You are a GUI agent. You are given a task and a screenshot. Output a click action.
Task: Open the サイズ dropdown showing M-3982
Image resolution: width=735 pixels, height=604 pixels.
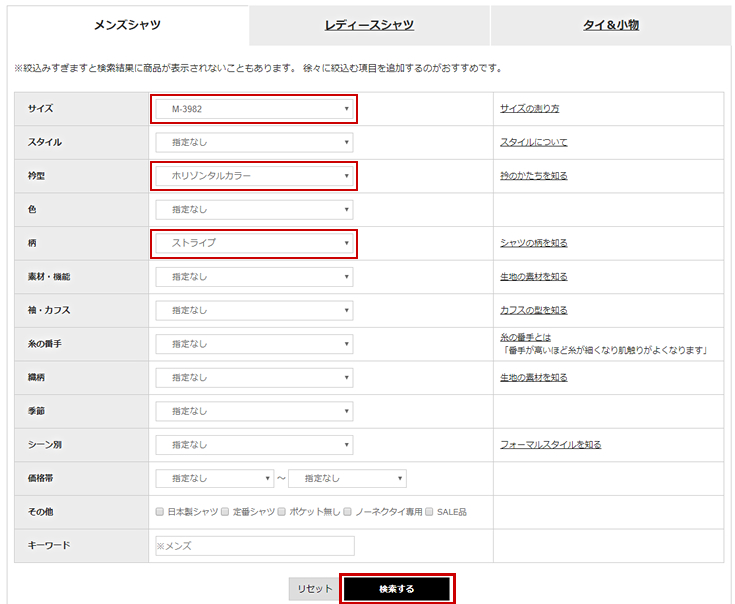click(254, 109)
